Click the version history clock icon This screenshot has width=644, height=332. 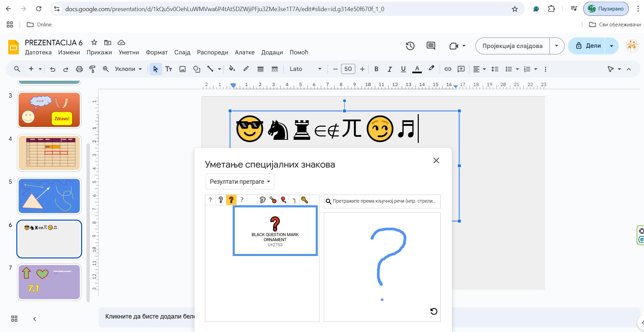click(410, 46)
